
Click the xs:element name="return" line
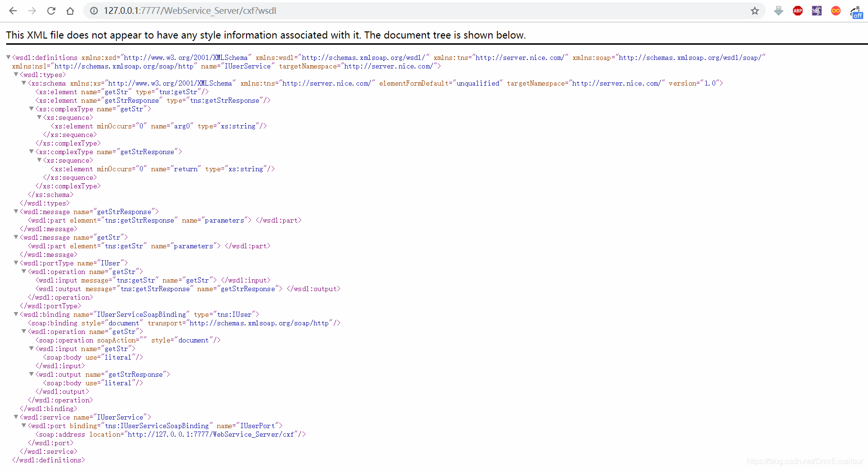(162, 169)
